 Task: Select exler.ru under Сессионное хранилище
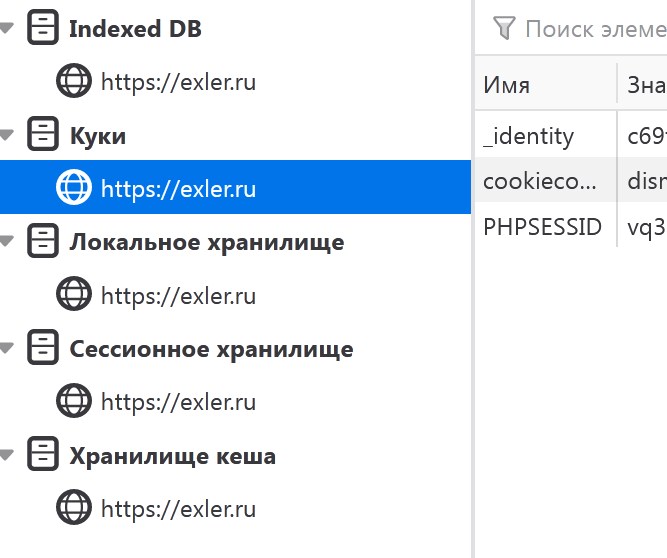[x=178, y=402]
